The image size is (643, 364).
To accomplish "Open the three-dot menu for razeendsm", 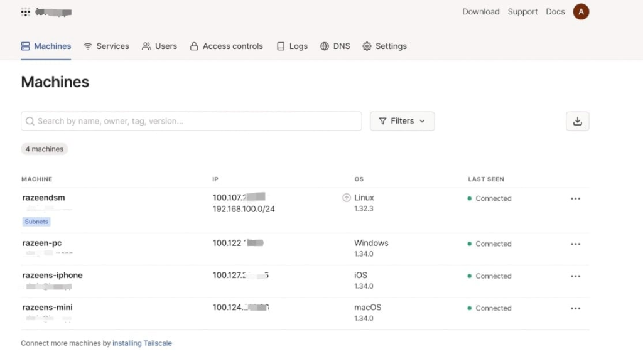I will tap(575, 199).
